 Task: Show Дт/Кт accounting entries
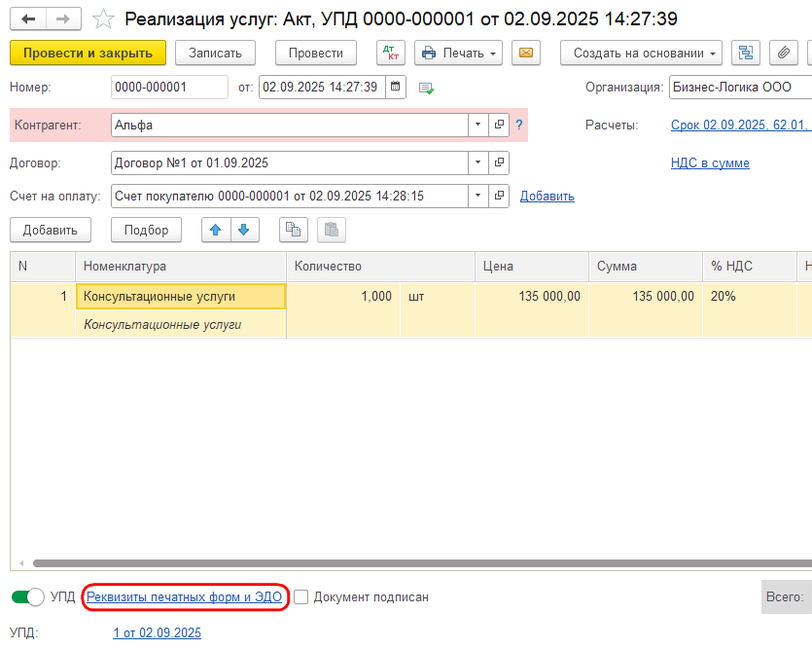(x=391, y=53)
